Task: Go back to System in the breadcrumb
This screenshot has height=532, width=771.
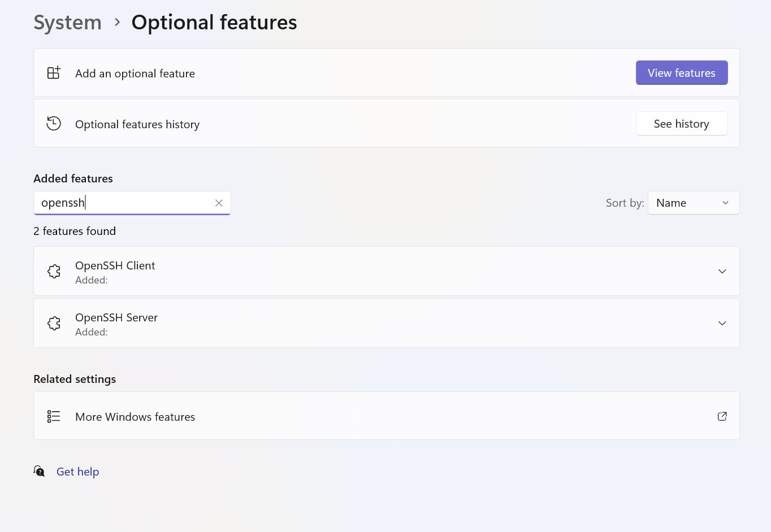Action: [68, 23]
